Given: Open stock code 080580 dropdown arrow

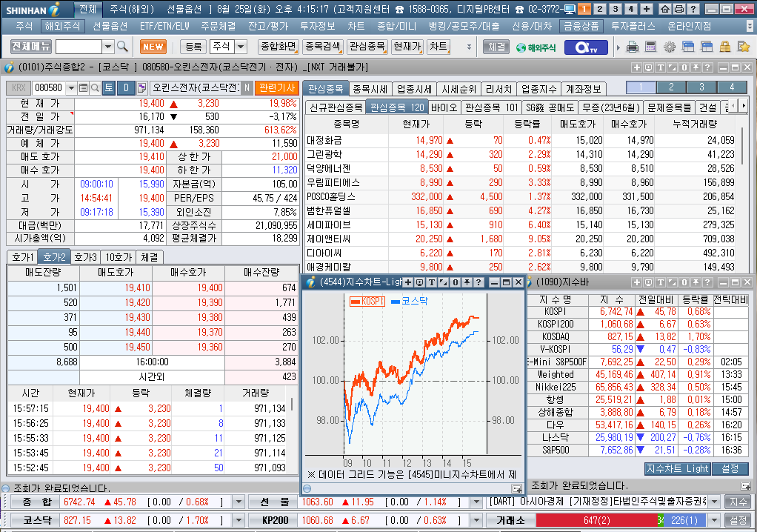Looking at the screenshot, I should click(x=71, y=88).
